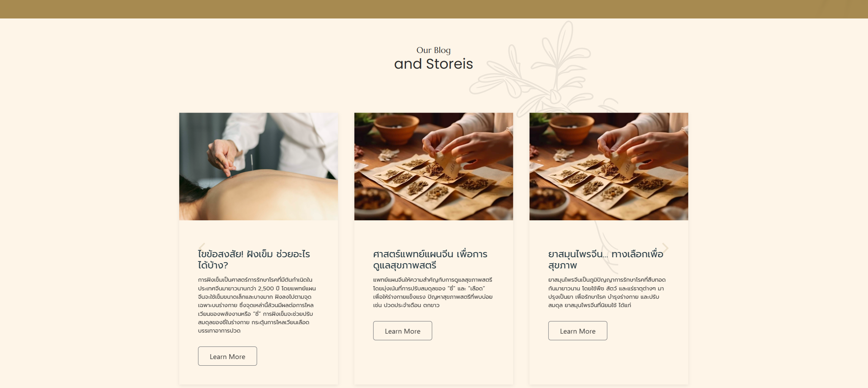This screenshot has height=388, width=868.
Task: Click the Chinese herbal medicine description text
Action: tap(607, 292)
